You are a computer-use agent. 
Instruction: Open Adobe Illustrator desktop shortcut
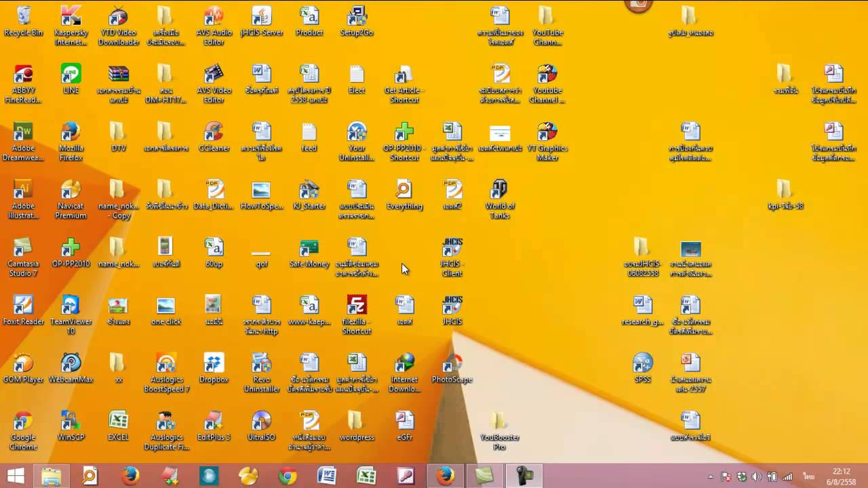(x=23, y=199)
